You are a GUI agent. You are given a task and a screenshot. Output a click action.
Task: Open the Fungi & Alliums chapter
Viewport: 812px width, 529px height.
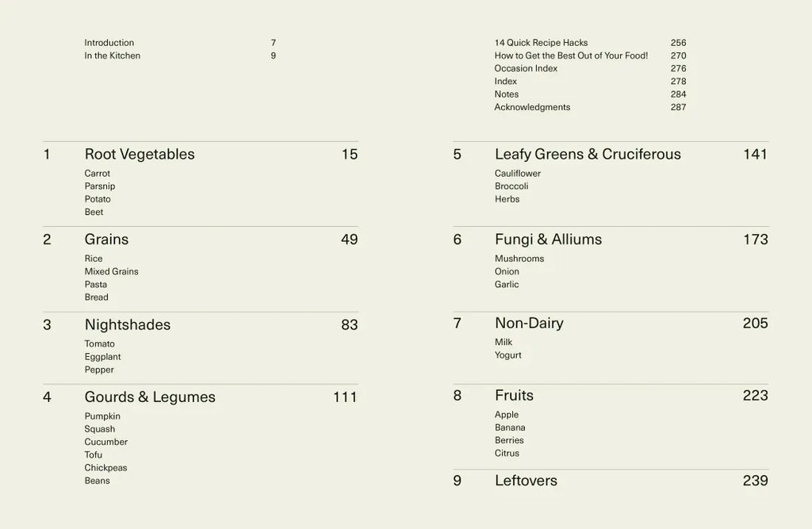[548, 240]
